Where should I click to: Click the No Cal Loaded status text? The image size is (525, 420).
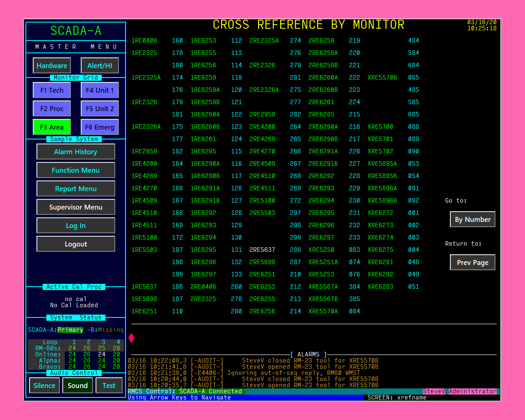coord(74,305)
